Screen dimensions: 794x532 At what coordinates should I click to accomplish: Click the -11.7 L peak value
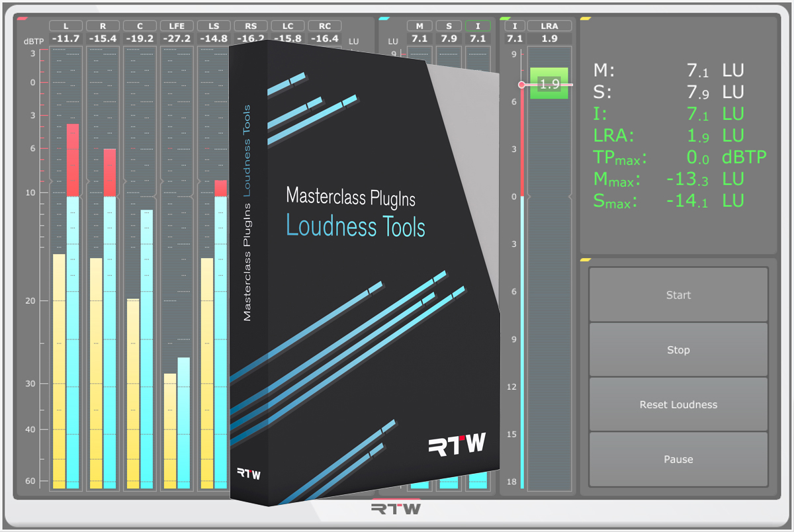66,38
